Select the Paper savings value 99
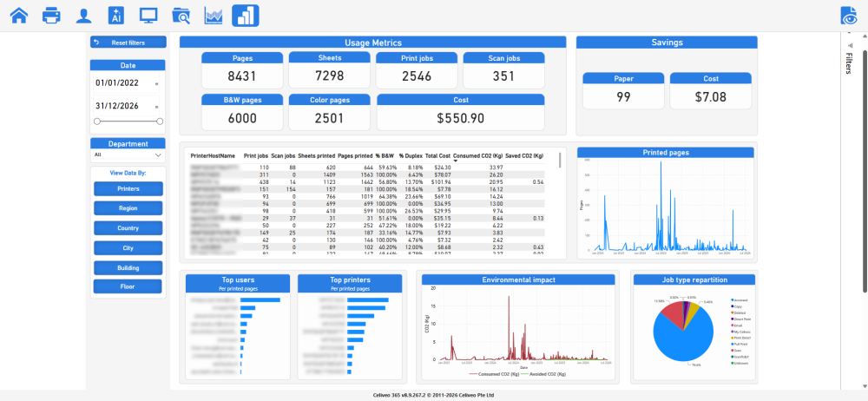The width and height of the screenshot is (868, 401). (623, 97)
